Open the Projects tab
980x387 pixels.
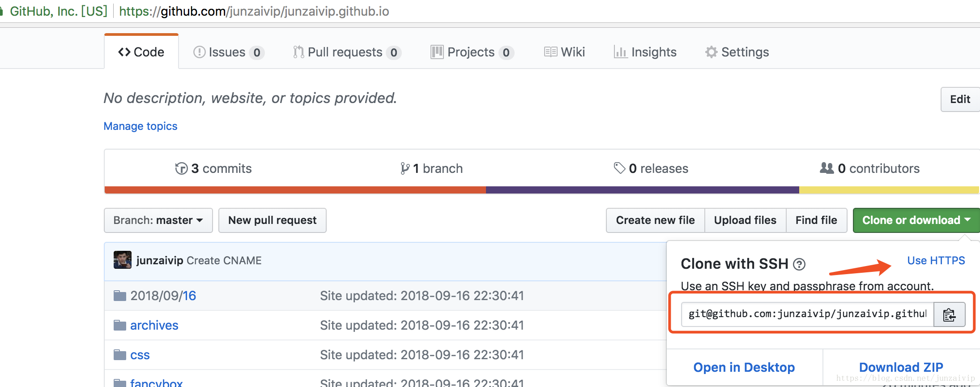472,52
